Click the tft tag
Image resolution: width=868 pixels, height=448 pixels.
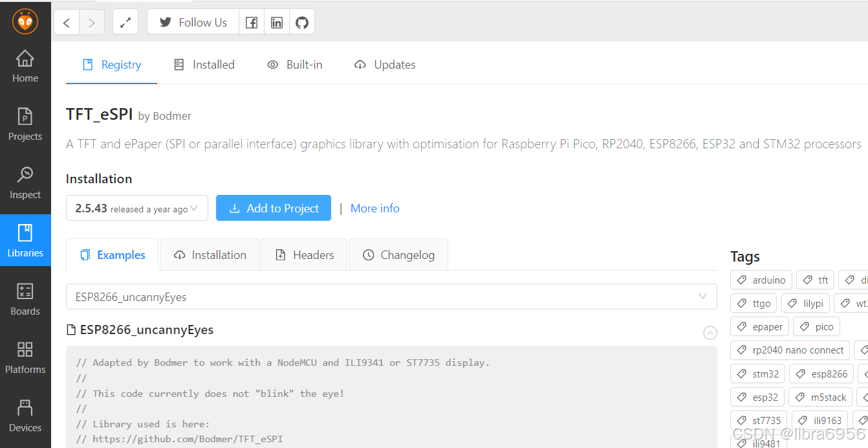point(816,280)
